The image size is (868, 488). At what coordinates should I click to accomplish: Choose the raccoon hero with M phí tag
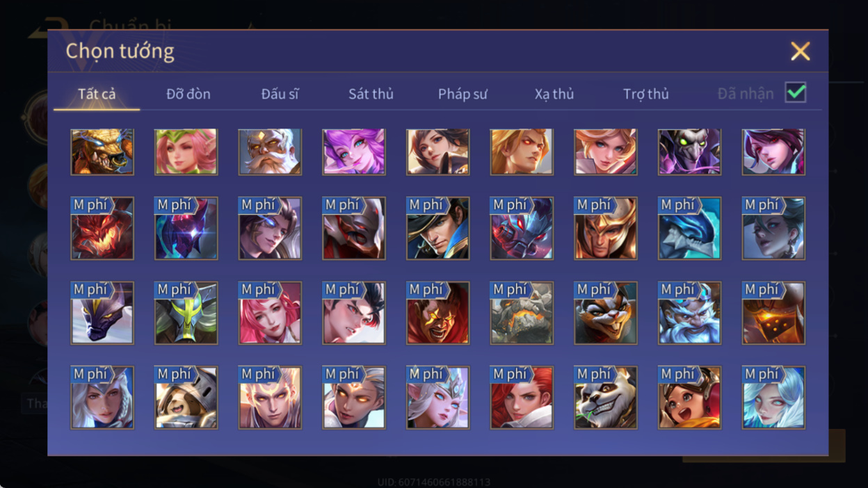pos(606,313)
